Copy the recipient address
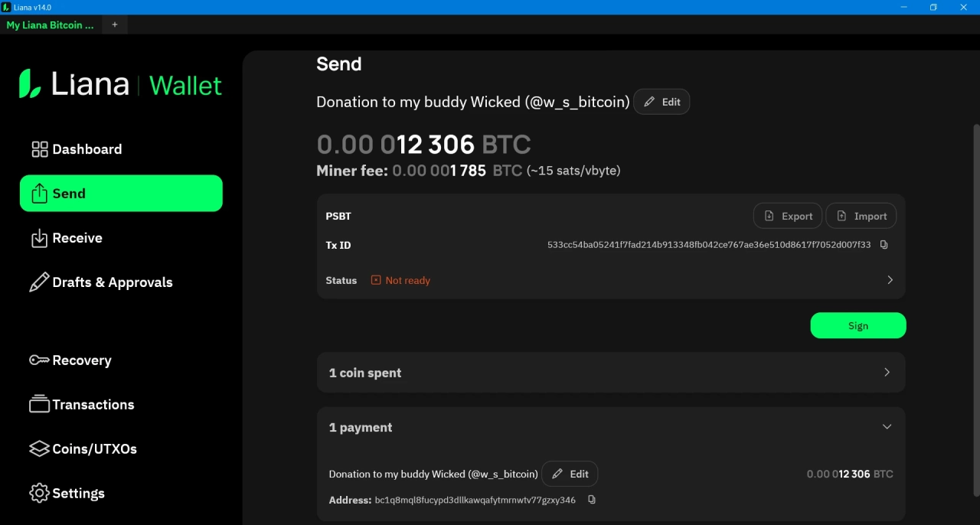980x525 pixels. coord(591,500)
